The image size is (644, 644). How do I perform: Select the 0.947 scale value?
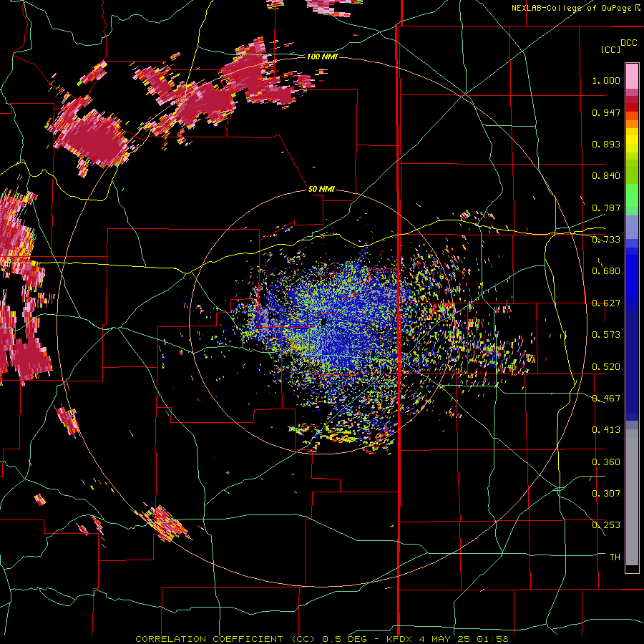606,112
